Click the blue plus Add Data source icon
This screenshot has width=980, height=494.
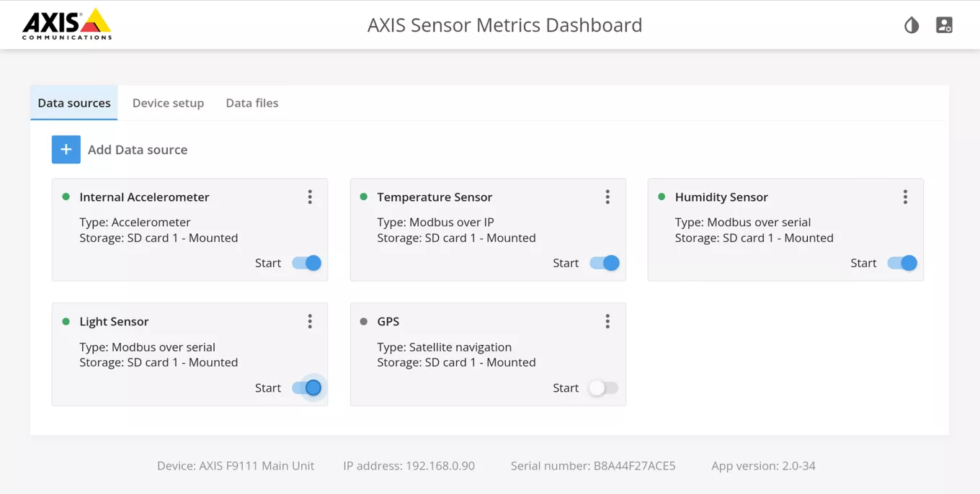pos(66,150)
